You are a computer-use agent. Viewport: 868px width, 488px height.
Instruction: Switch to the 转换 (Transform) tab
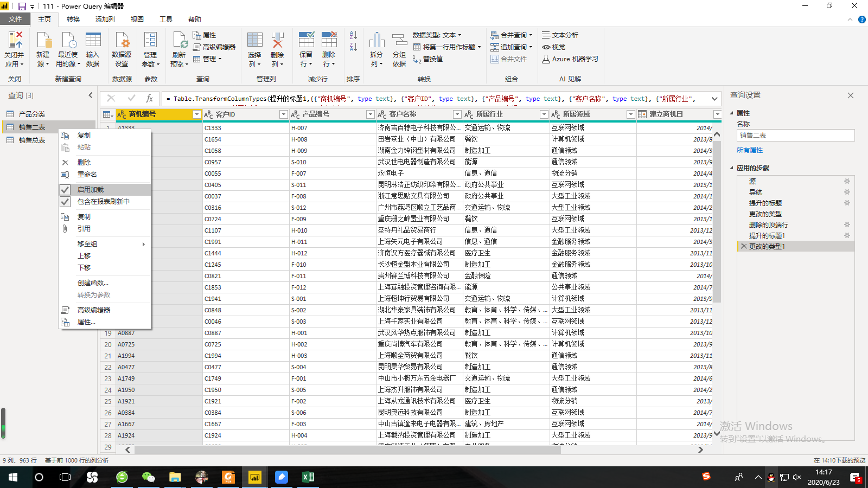coord(73,19)
